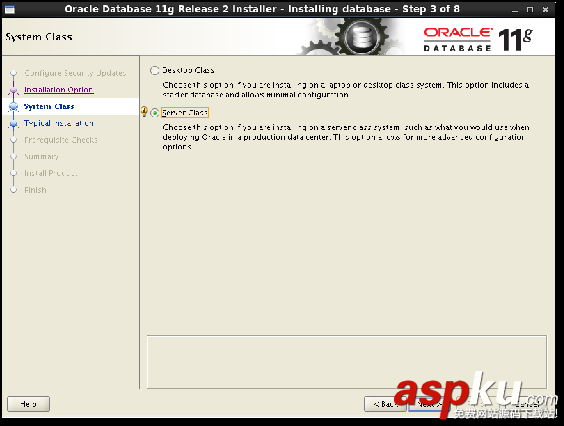Click the System Class step bullet icon
The width and height of the screenshot is (564, 426).
14,106
